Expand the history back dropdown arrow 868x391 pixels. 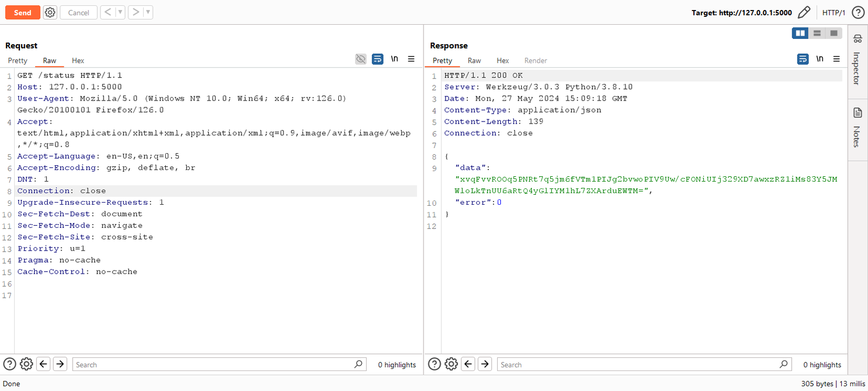click(120, 12)
